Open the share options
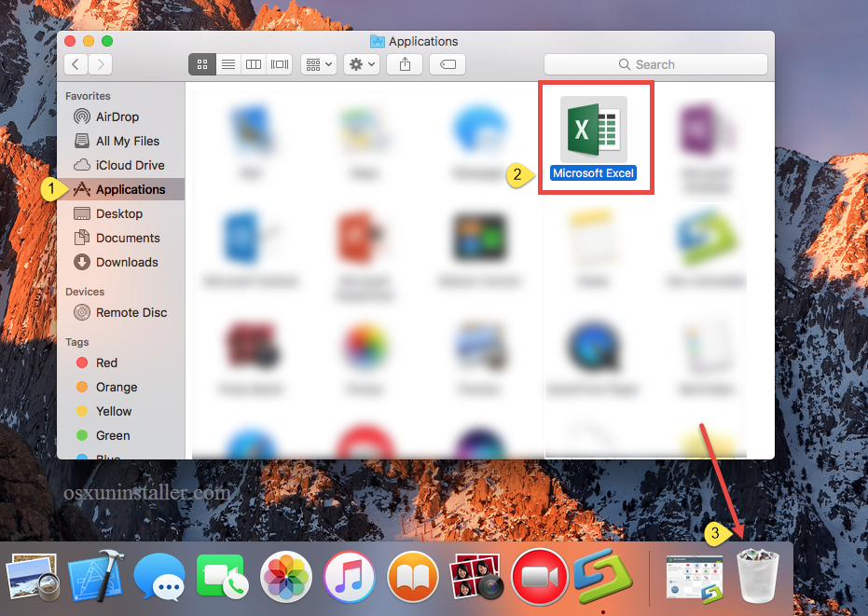The width and height of the screenshot is (868, 616). tap(404, 63)
